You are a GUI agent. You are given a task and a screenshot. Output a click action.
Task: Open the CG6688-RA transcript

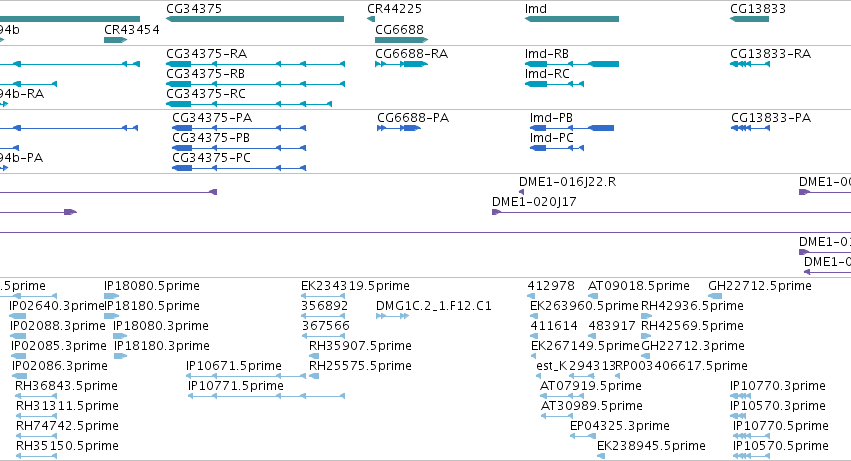pyautogui.click(x=402, y=64)
